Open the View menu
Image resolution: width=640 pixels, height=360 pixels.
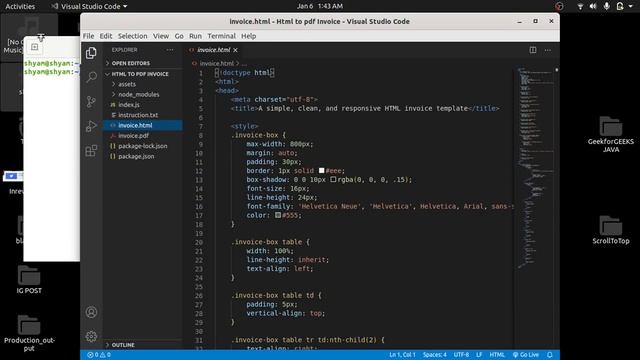pyautogui.click(x=161, y=36)
